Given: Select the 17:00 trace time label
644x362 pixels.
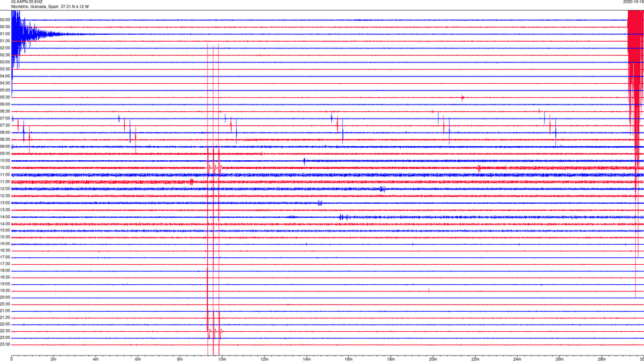Looking at the screenshot, I should pos(5,257).
